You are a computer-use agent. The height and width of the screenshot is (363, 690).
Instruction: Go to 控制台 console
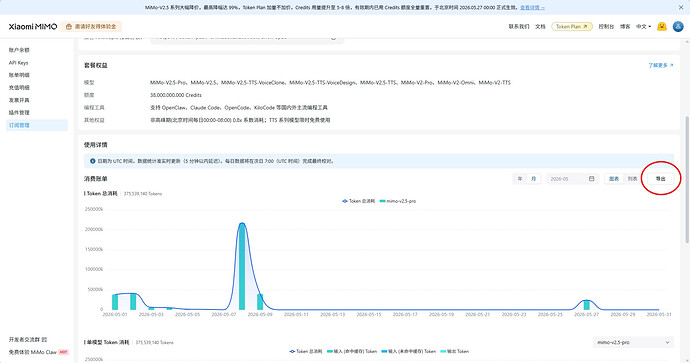[x=606, y=26]
